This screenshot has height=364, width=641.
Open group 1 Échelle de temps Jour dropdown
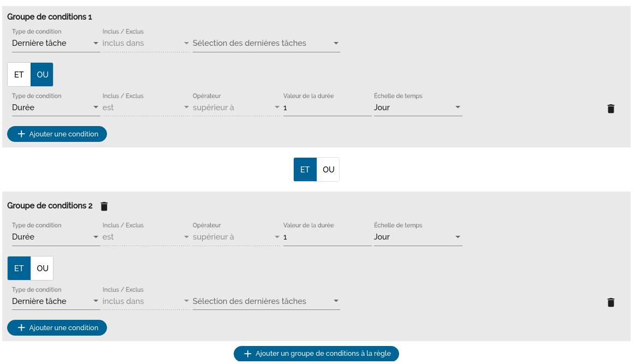(418, 108)
